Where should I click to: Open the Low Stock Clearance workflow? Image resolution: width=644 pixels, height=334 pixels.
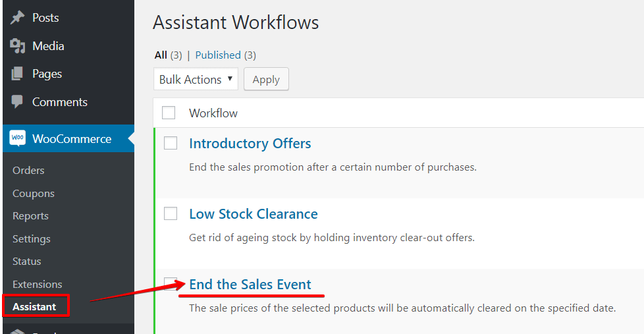click(254, 213)
